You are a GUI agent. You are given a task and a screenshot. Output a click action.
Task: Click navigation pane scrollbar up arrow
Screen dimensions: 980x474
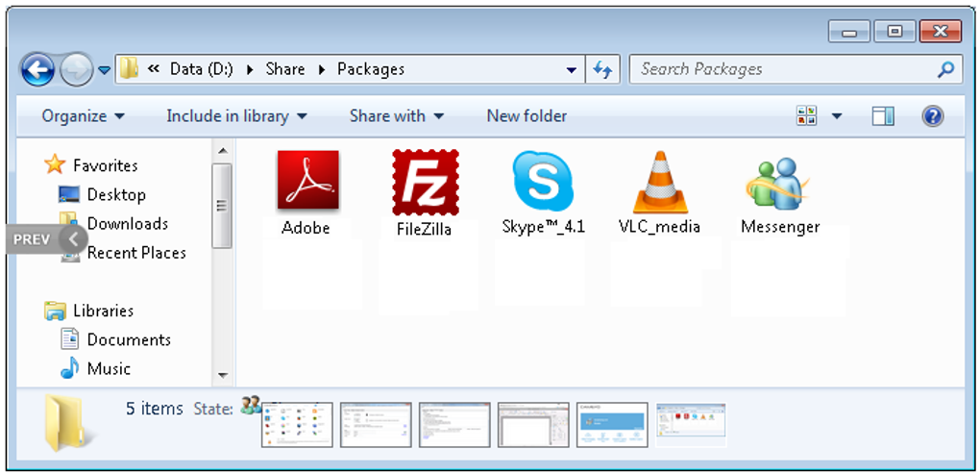coord(222,150)
